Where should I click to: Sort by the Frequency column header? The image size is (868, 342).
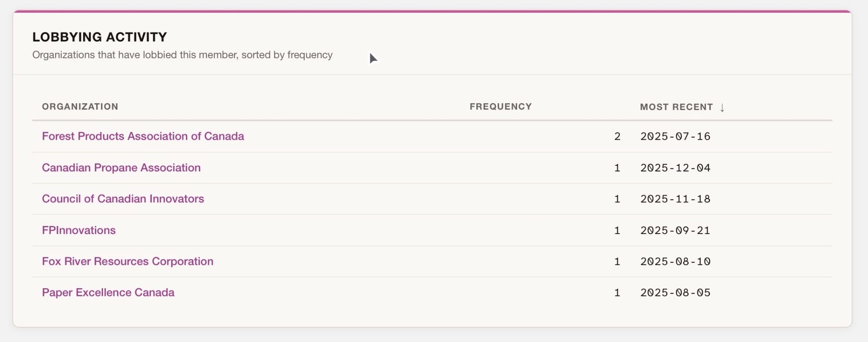pyautogui.click(x=500, y=107)
